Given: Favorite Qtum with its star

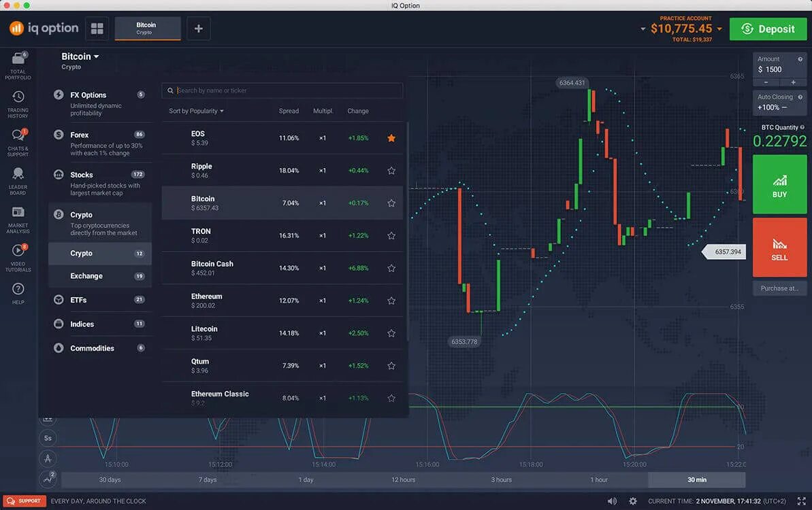Looking at the screenshot, I should click(391, 366).
